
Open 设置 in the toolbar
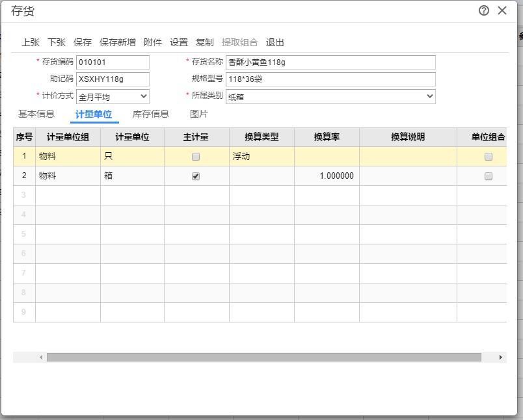click(179, 42)
